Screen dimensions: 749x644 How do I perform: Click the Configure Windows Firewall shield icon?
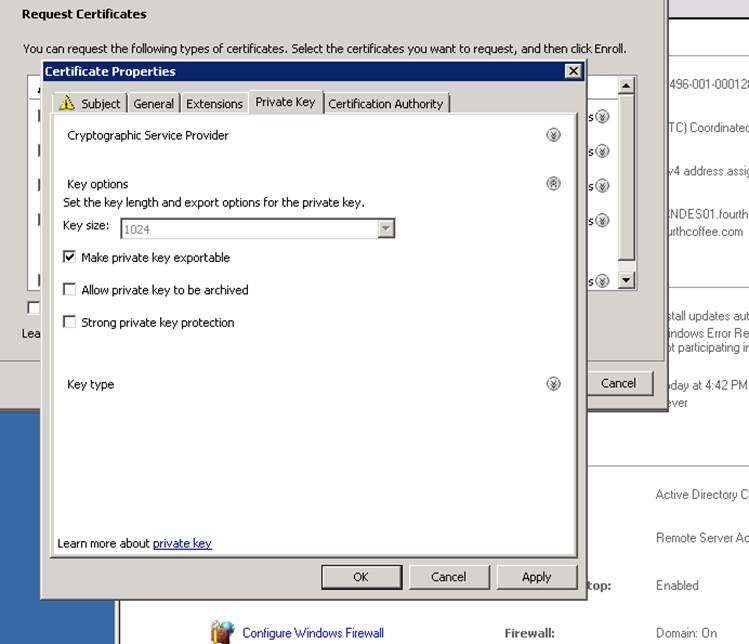coord(222,632)
